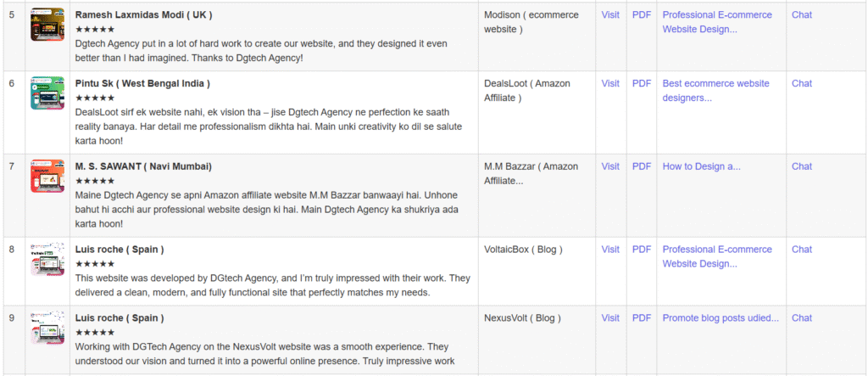
Task: Visit the Modison ecommerce website
Action: [x=610, y=15]
